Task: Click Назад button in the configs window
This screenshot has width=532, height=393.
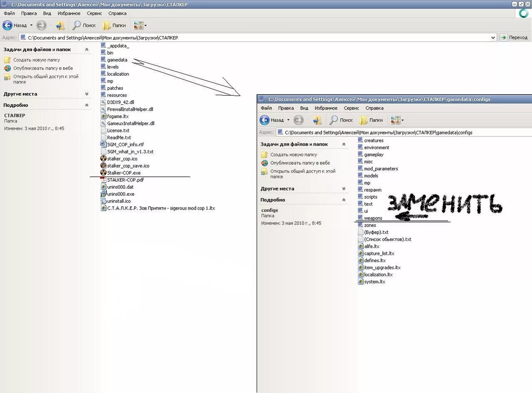Action: click(272, 120)
